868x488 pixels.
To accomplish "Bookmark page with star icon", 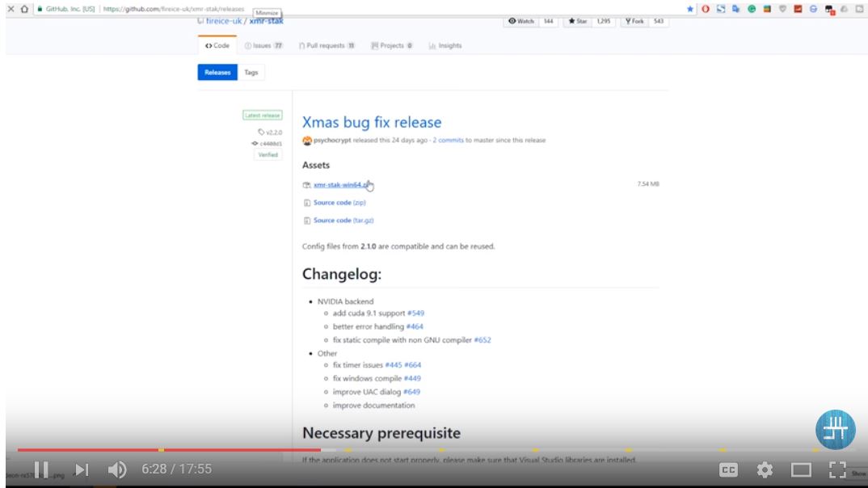I will (689, 9).
